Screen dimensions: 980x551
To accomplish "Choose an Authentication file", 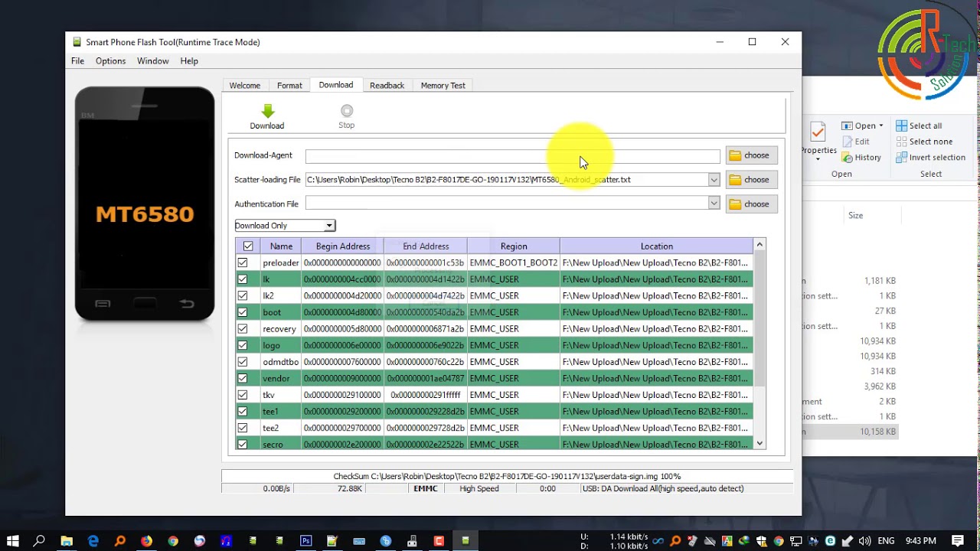I will [x=751, y=204].
